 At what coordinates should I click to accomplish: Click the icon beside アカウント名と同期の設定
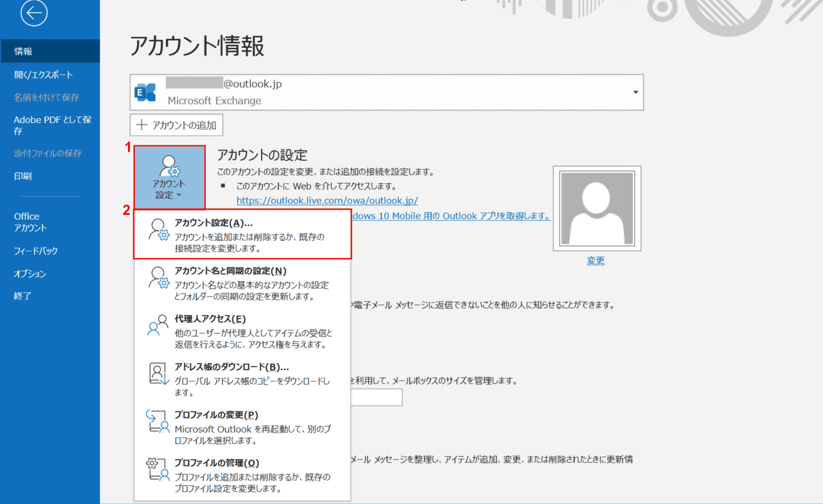click(159, 278)
